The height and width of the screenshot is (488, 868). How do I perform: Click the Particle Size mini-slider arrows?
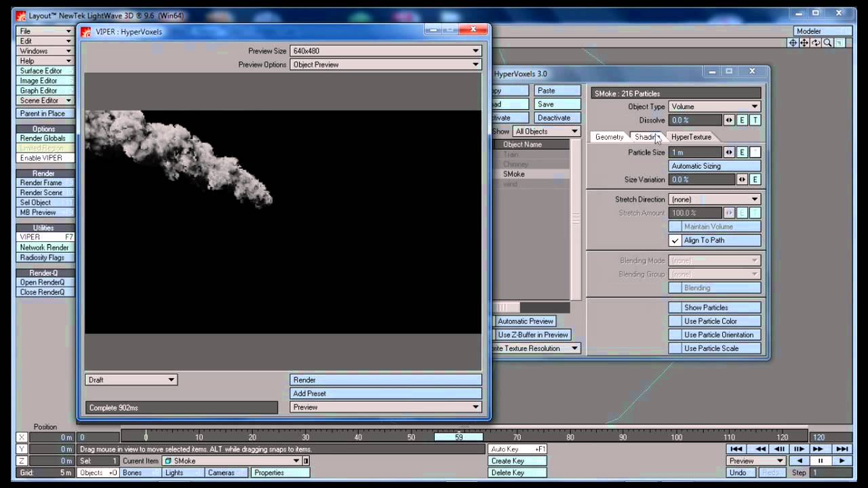729,152
